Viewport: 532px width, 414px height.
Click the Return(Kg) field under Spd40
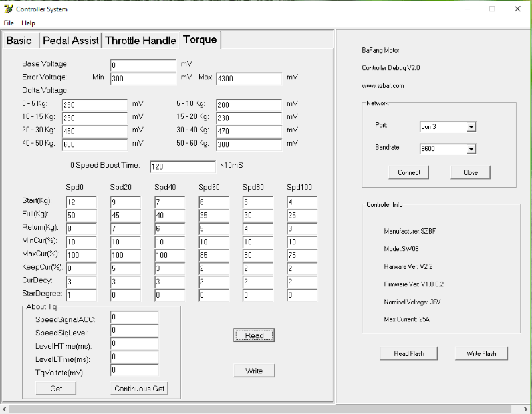pyautogui.click(x=170, y=228)
